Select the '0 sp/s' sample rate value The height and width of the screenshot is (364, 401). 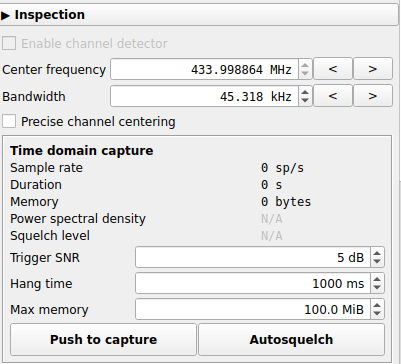click(x=282, y=168)
